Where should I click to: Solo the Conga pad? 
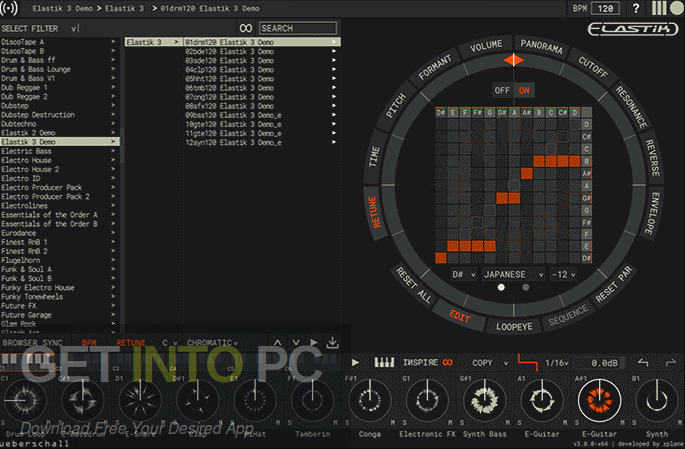(x=347, y=423)
